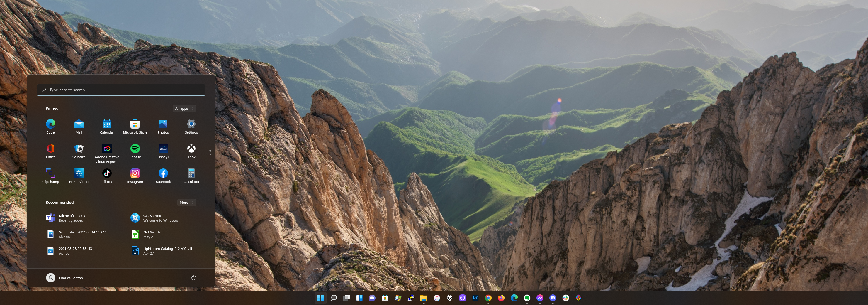
Task: Open the Calculator app
Action: 191,173
